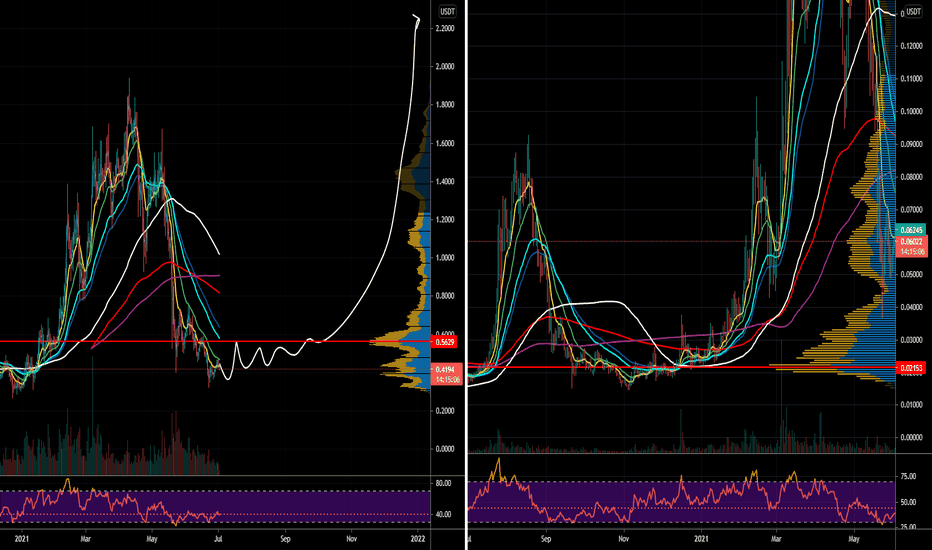This screenshot has width=932, height=550.
Task: Click the 80.00 RSI axis label
Action: pyautogui.click(x=443, y=483)
